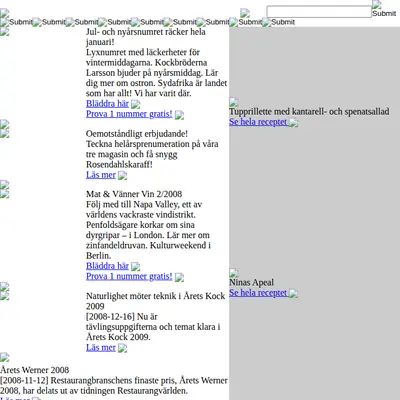Click the broken image icon after first Bläddra här, Jul section
Image resolution: width=400 pixels, height=400 pixels.
tap(136, 104)
